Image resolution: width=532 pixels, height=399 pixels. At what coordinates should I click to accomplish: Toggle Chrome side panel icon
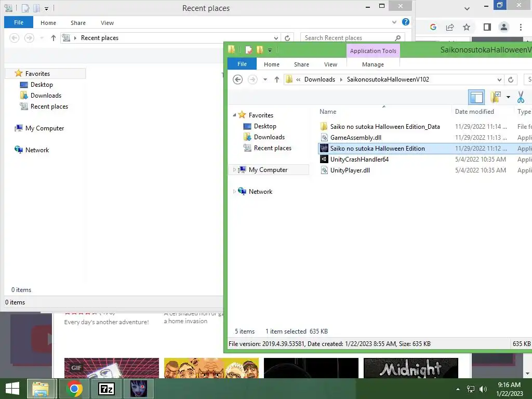pyautogui.click(x=487, y=27)
